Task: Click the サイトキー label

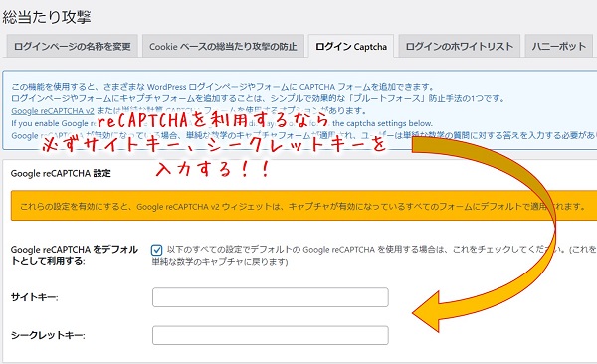Action: click(x=34, y=297)
